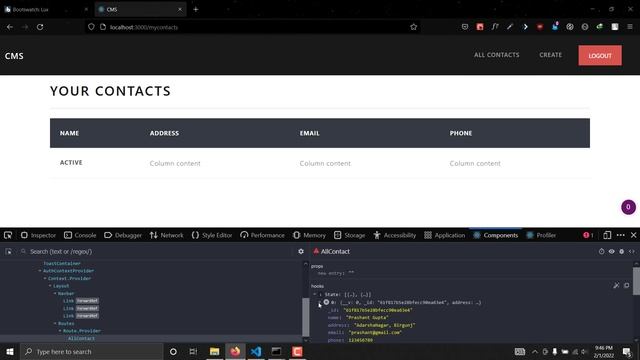Viewport: 640px width, 360px height.
Task: Open the Application tab
Action: [x=444, y=235]
